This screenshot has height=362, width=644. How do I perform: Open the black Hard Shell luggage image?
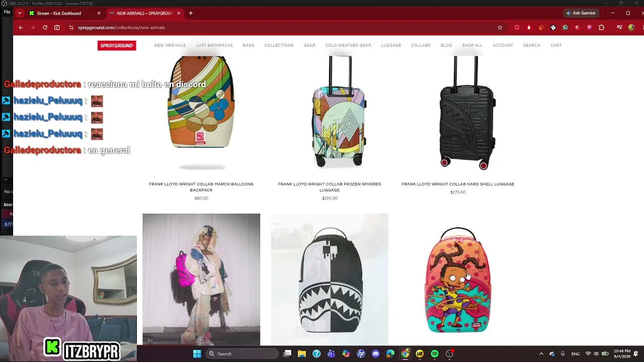467,113
